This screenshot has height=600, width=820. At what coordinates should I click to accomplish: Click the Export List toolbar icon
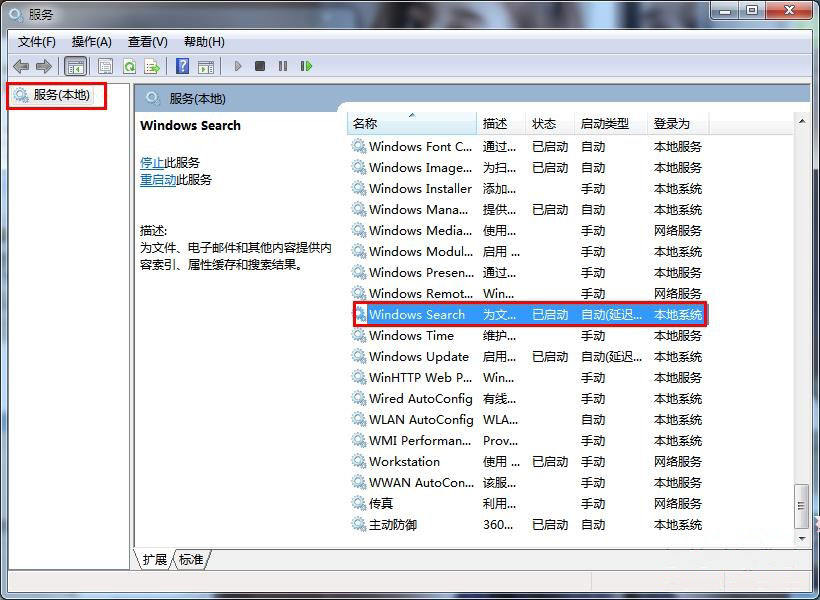pos(152,66)
